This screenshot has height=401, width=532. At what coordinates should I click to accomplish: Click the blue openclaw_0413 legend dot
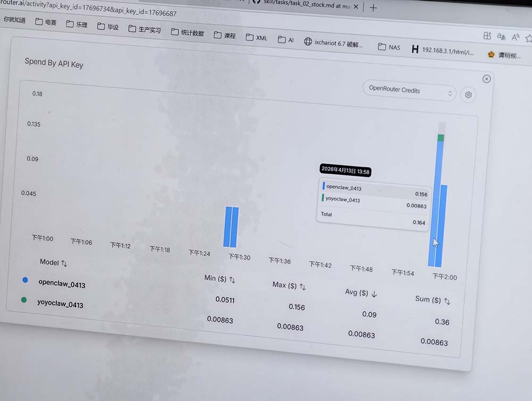(25, 280)
